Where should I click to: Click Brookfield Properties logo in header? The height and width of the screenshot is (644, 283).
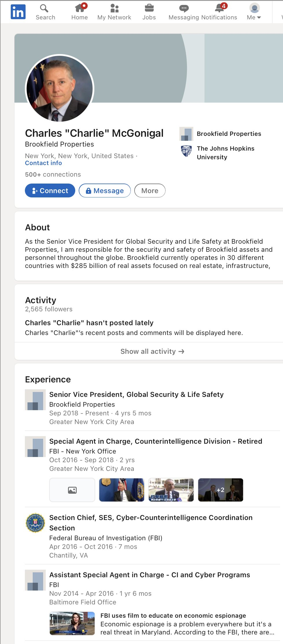(x=186, y=134)
